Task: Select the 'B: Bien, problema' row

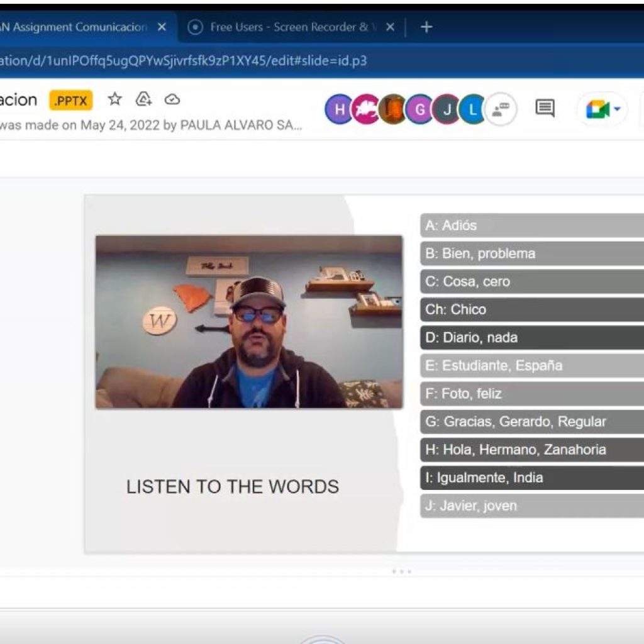Action: pos(532,253)
